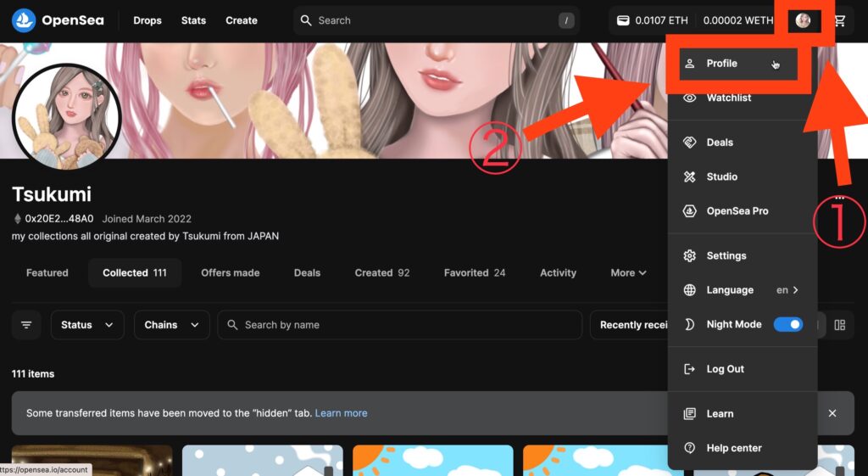Click the Studio icon in the menu
Viewport: 868px width, 476px height.
pyautogui.click(x=689, y=176)
